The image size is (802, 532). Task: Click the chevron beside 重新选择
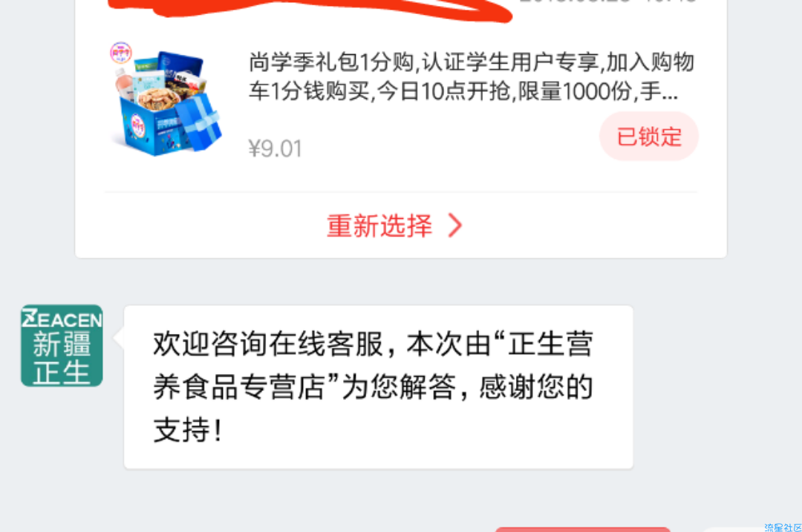tap(455, 226)
